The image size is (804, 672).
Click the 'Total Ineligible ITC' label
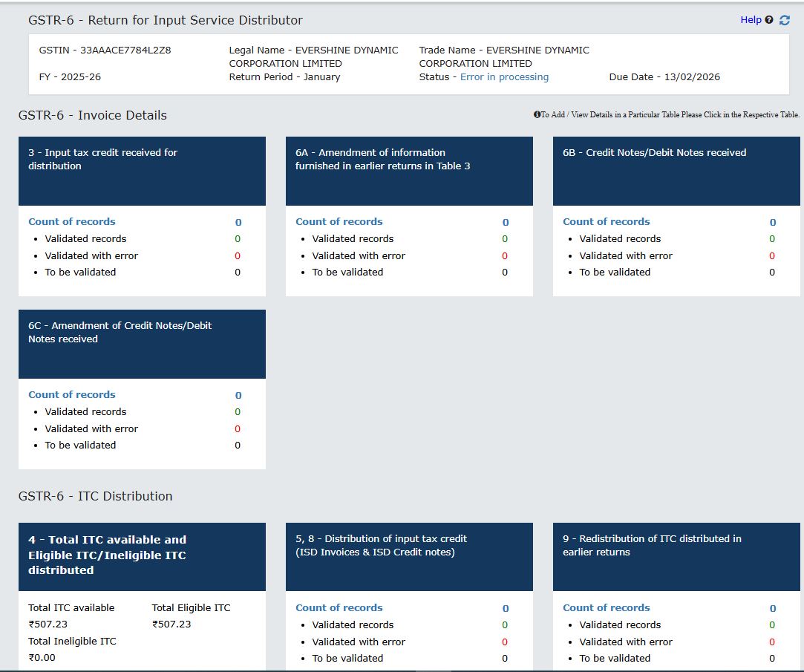(x=72, y=641)
